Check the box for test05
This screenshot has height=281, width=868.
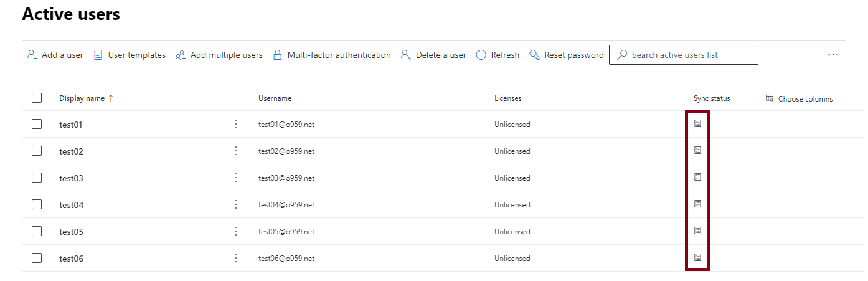coord(37,231)
